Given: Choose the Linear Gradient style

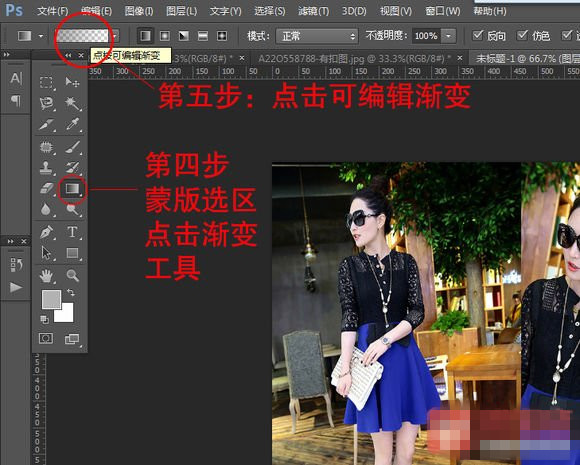Looking at the screenshot, I should click(x=145, y=36).
